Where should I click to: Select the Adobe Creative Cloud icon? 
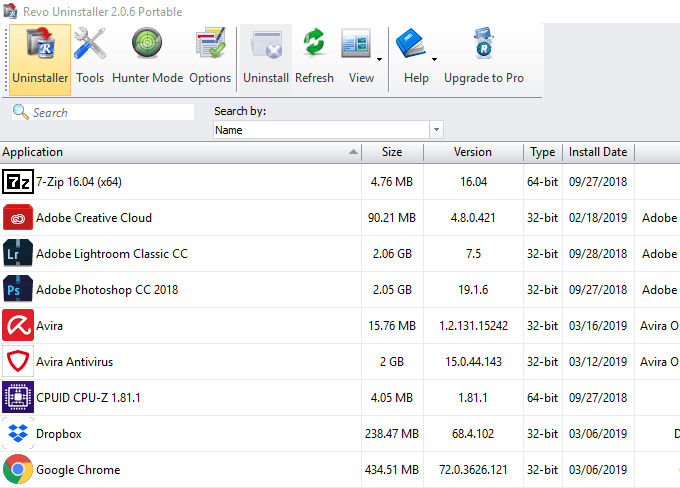coord(18,217)
